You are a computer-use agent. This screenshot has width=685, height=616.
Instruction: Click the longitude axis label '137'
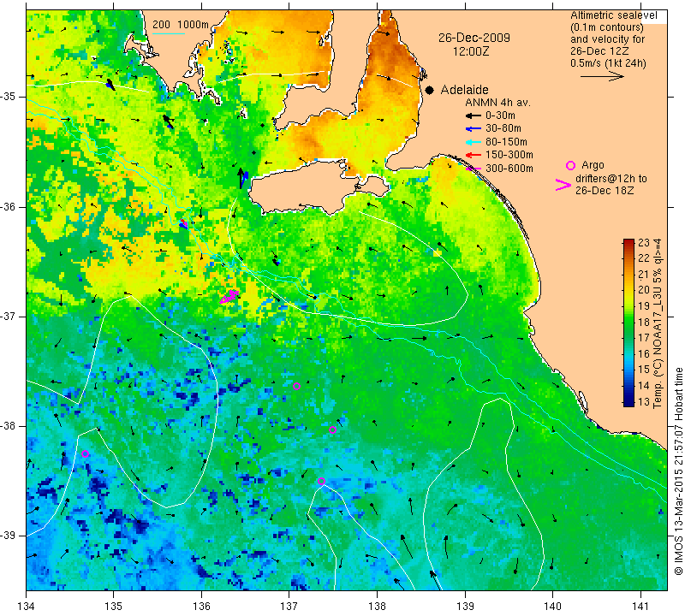[x=289, y=607]
